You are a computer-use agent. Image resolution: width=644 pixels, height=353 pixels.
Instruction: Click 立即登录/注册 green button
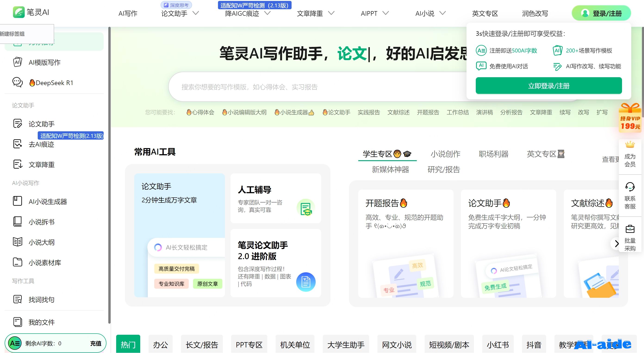click(x=548, y=86)
